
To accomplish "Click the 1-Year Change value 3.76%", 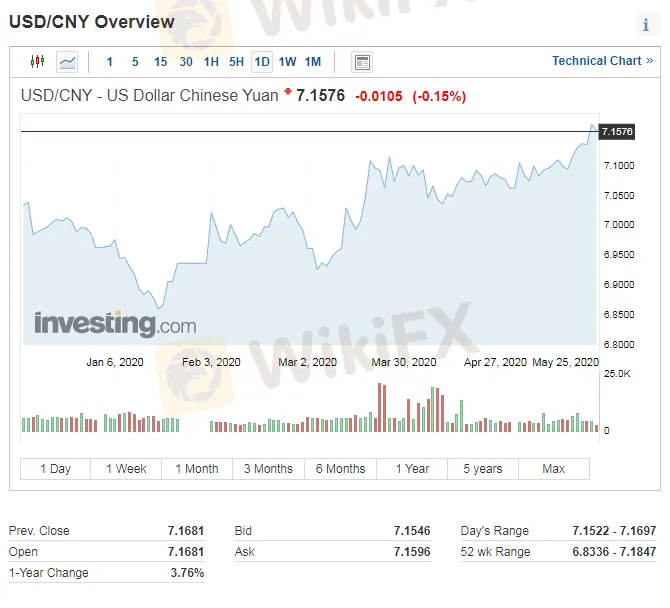I will point(187,573).
